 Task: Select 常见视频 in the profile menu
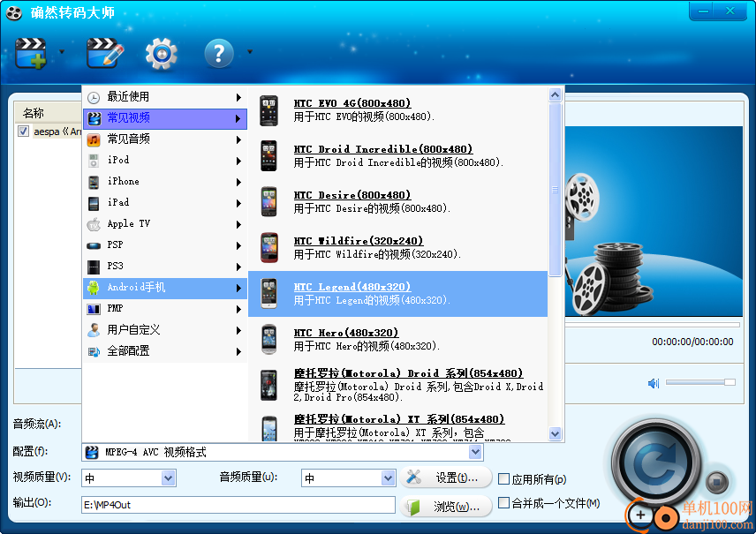(165, 118)
